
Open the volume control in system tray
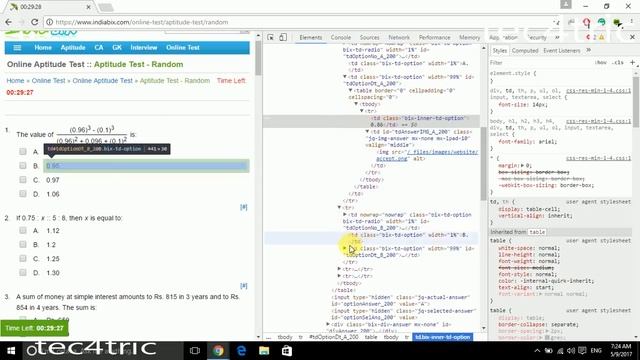[x=571, y=351]
